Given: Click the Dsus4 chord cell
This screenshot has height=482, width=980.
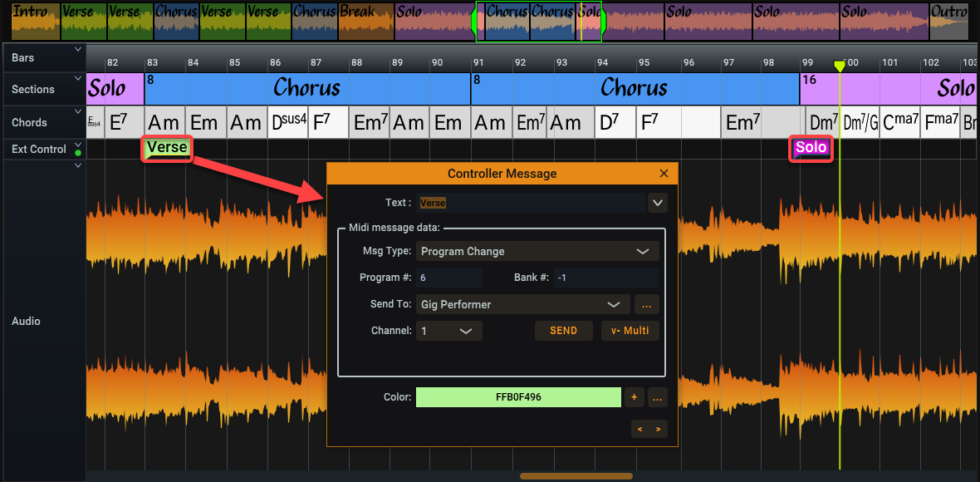Looking at the screenshot, I should coord(289,122).
